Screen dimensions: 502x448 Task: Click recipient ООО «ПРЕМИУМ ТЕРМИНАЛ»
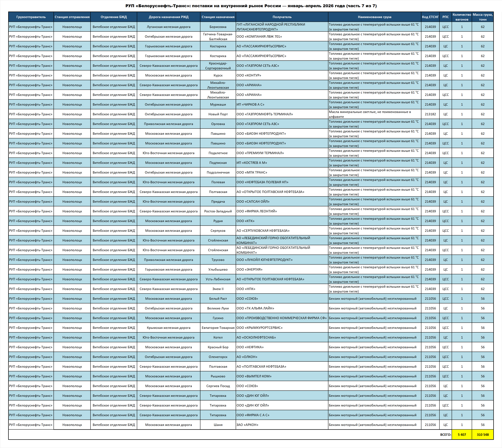pyautogui.click(x=282, y=153)
